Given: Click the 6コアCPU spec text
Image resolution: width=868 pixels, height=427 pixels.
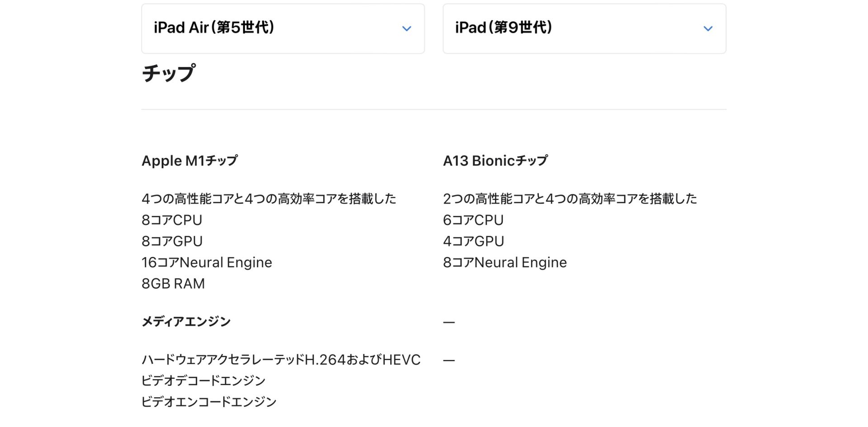Looking at the screenshot, I should 473,220.
